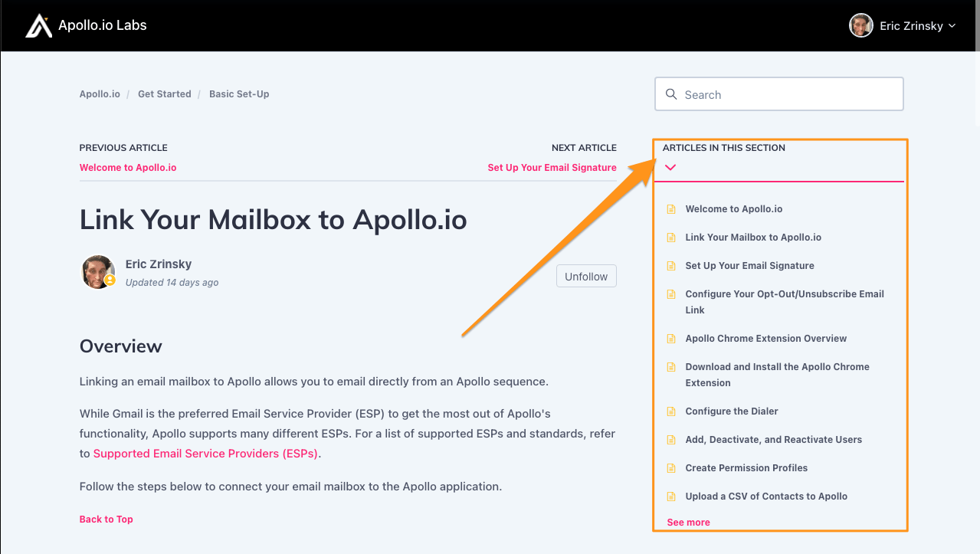Click the search magnifier icon
This screenshot has height=554, width=980.
click(x=671, y=94)
